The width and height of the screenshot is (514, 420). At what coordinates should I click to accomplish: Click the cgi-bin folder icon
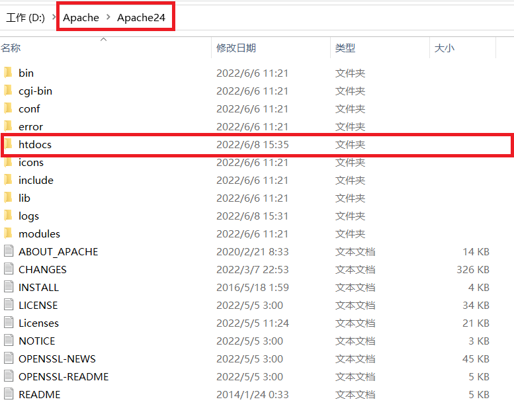(8, 90)
